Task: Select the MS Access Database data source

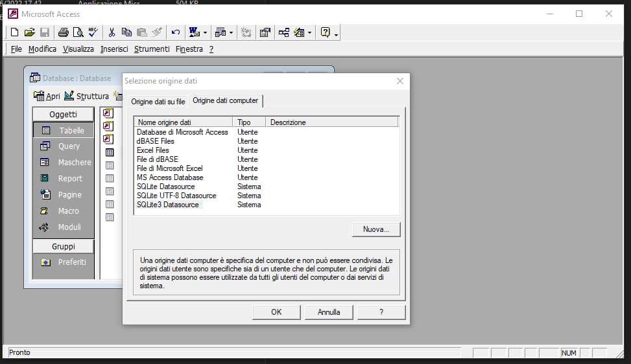Action: click(x=170, y=177)
